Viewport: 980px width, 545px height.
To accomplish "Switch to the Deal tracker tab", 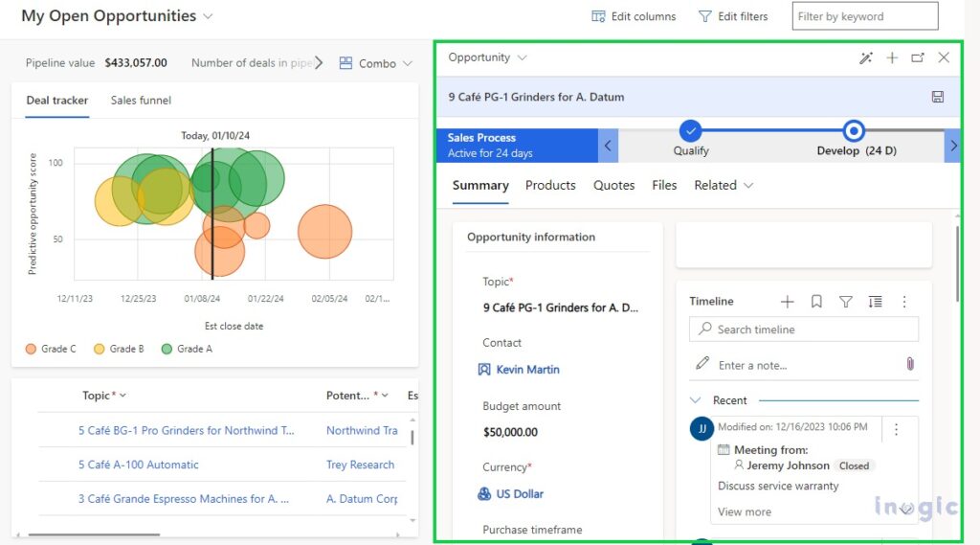I will (56, 101).
